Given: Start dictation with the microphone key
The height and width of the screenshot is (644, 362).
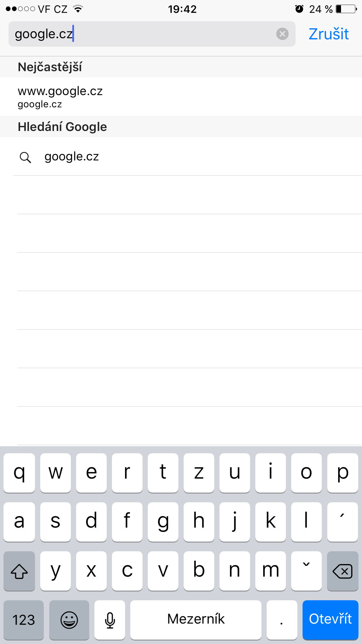Looking at the screenshot, I should pyautogui.click(x=110, y=619).
